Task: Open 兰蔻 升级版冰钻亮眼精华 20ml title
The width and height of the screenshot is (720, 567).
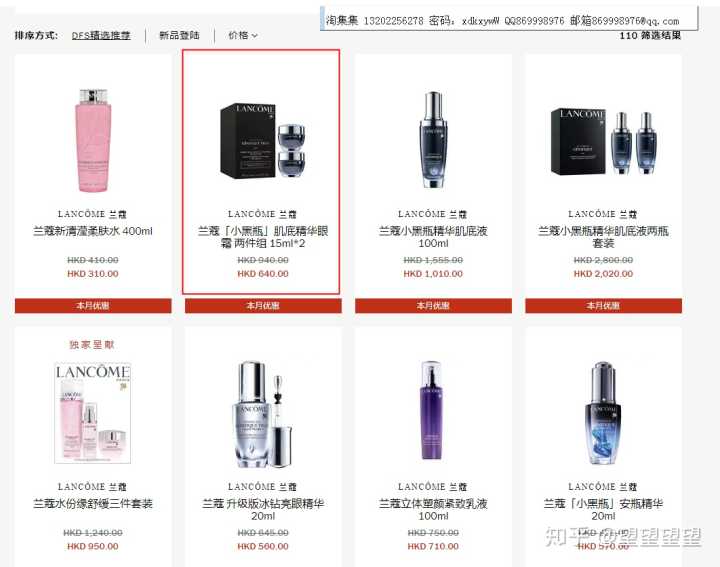Action: coord(263,510)
